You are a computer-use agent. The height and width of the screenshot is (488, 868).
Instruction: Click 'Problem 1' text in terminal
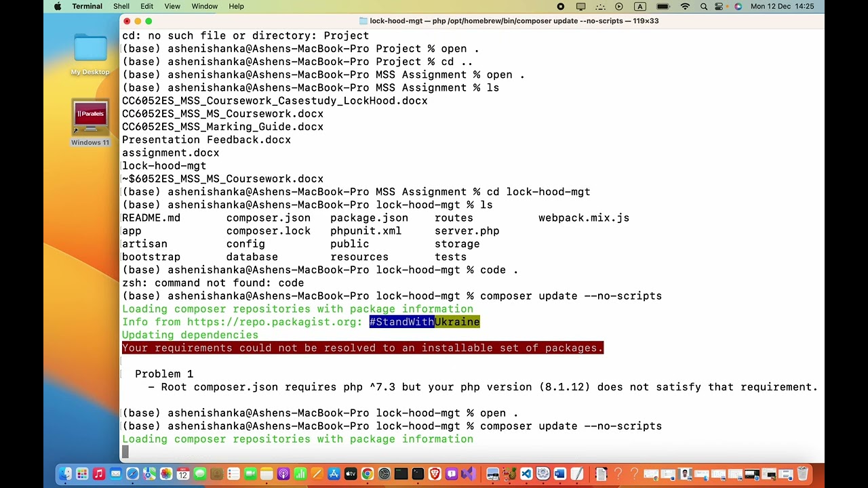pyautogui.click(x=164, y=374)
